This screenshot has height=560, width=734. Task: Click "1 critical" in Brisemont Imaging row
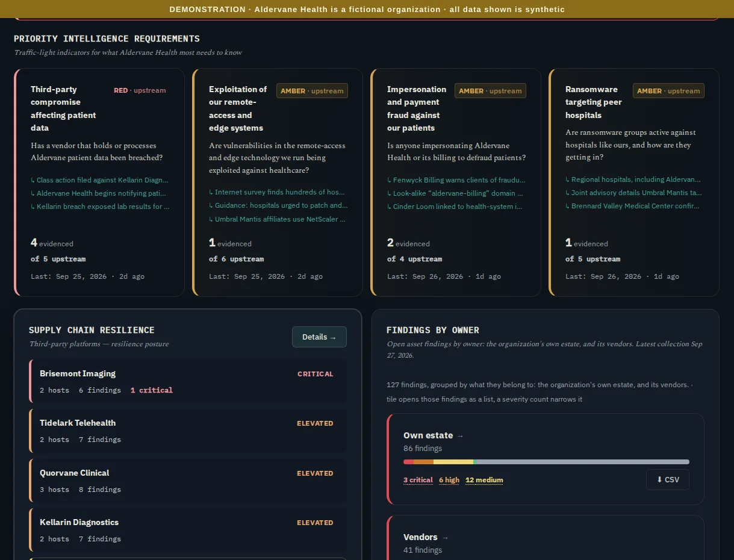coord(152,390)
